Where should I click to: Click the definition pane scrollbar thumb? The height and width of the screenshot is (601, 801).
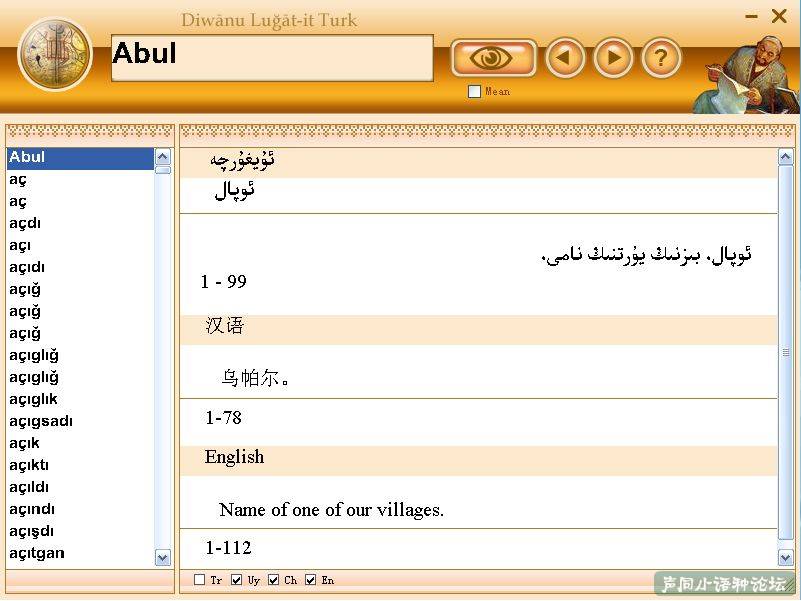click(x=786, y=352)
